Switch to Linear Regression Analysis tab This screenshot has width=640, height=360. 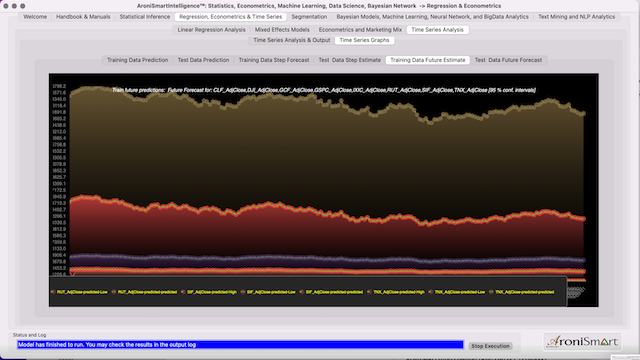pos(211,30)
